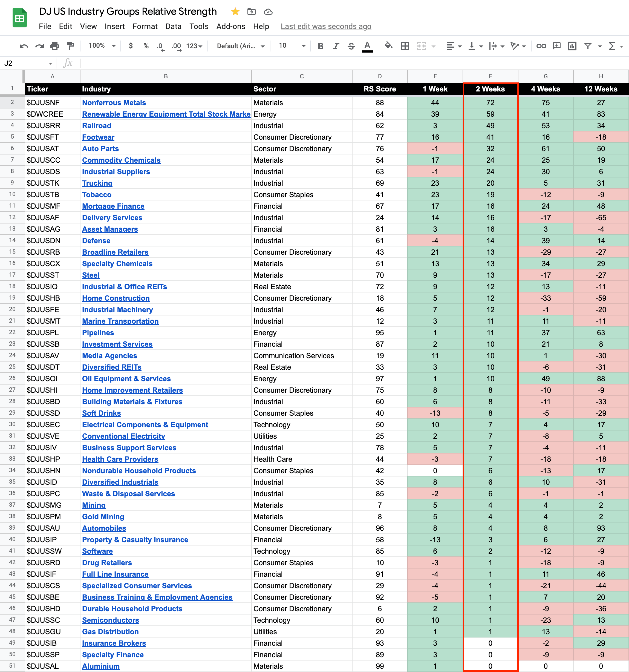Open the Add-ons menu
The height and width of the screenshot is (672, 629).
tap(231, 26)
